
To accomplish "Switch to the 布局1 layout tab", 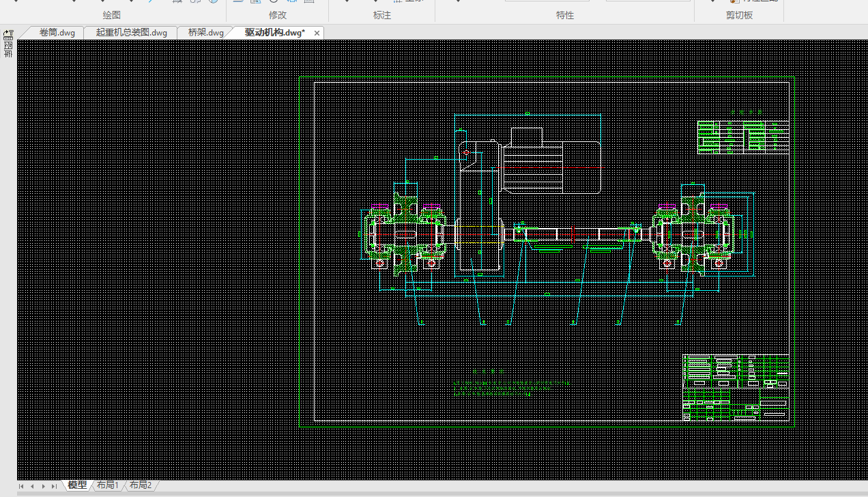I will point(108,485).
